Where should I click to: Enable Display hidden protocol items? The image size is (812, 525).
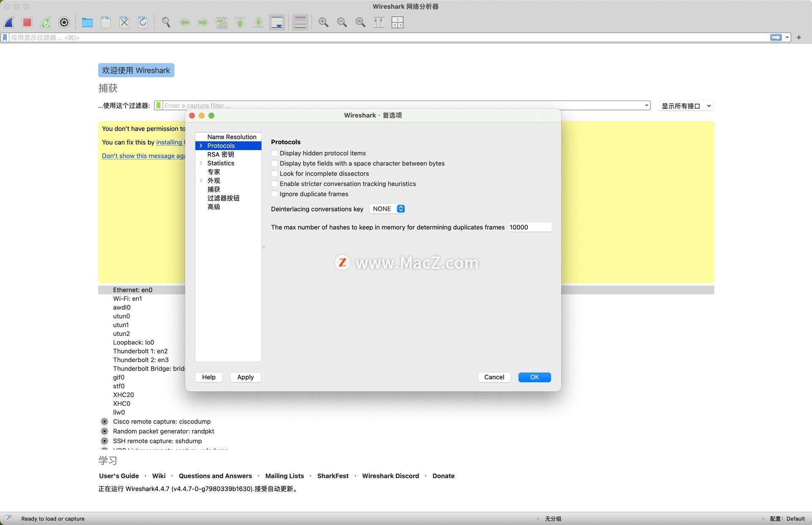click(x=274, y=153)
